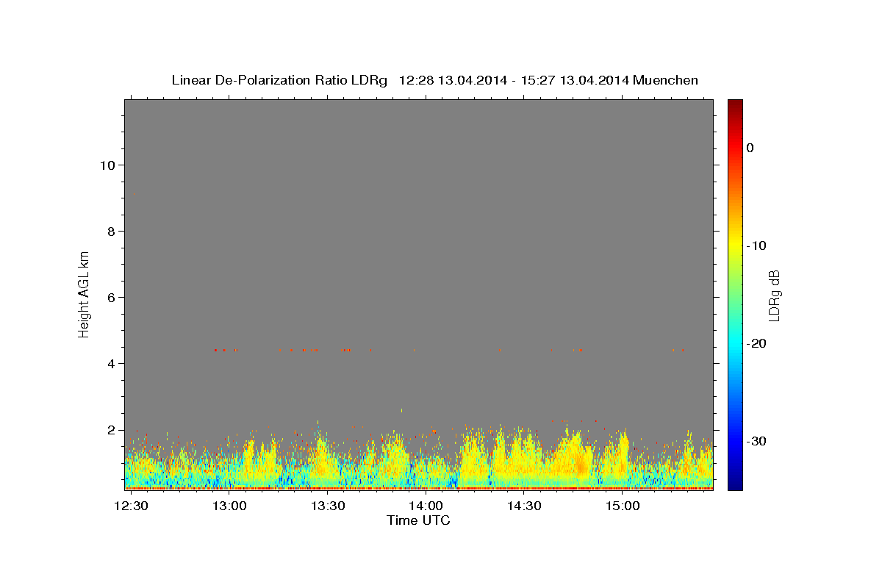Click the 13:30 time tick label

[328, 506]
